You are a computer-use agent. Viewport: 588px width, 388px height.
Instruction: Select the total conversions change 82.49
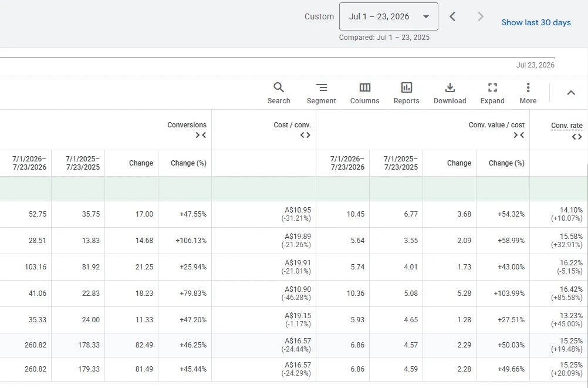click(144, 345)
